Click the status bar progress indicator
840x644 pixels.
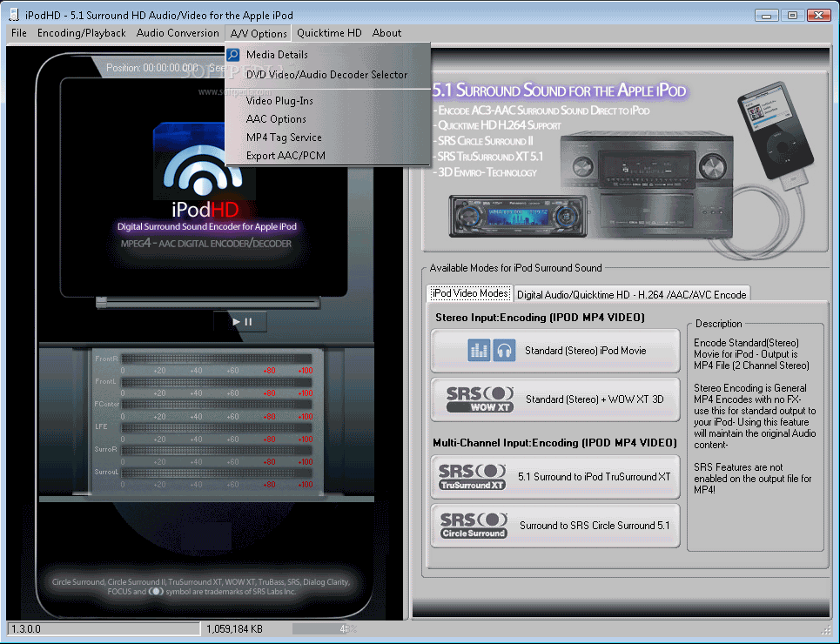tap(324, 628)
